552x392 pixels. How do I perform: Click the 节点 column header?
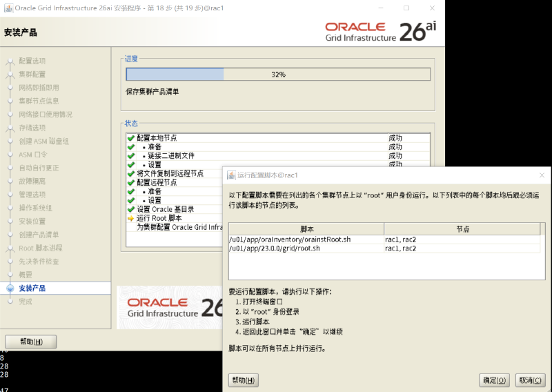point(462,229)
